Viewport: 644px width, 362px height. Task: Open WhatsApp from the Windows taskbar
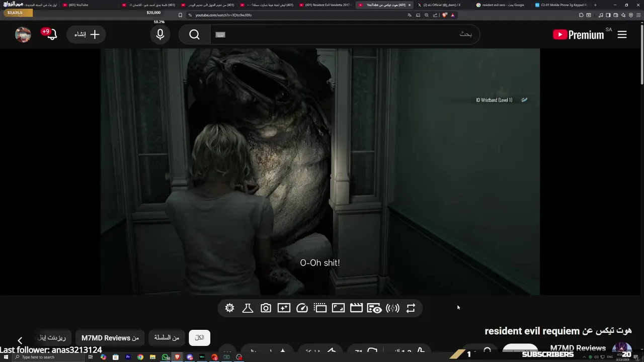[165, 357]
